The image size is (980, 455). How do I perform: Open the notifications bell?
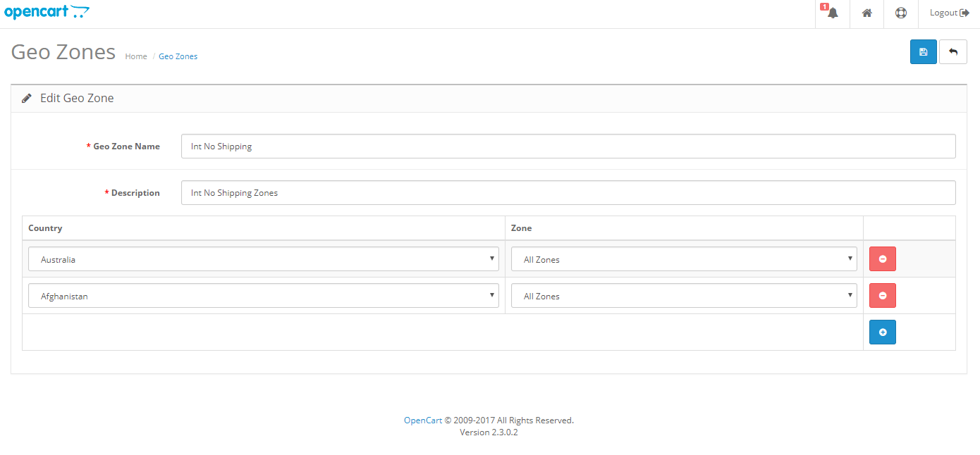click(832, 13)
